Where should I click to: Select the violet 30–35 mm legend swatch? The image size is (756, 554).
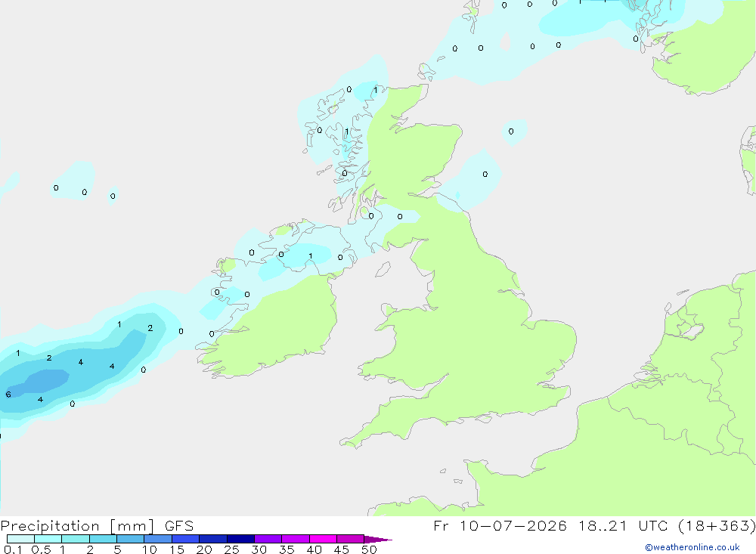click(x=268, y=539)
